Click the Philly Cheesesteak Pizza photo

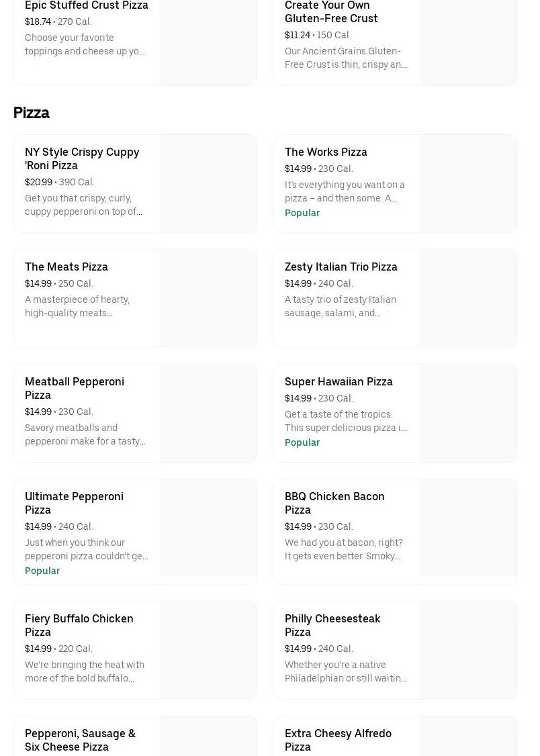(467, 650)
